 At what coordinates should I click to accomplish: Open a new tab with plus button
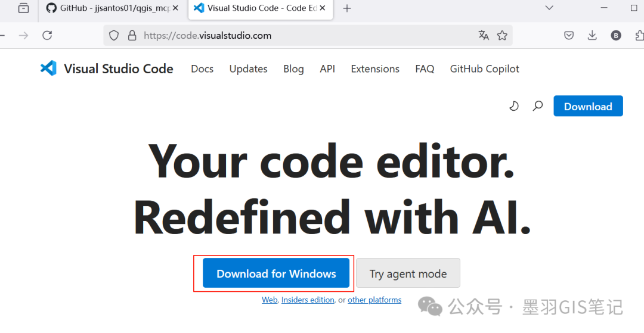347,8
